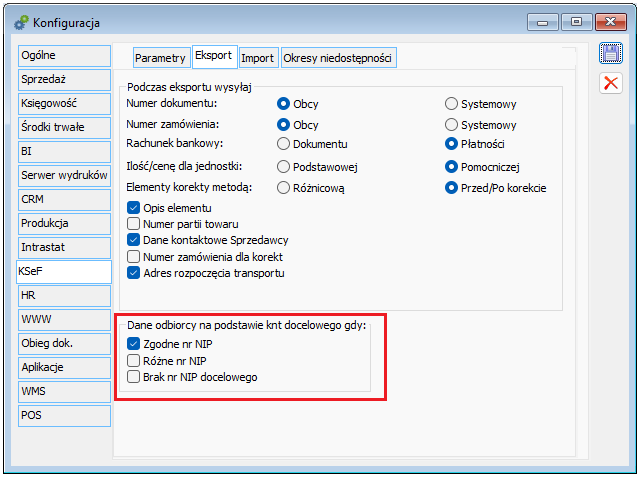
Task: Select Podstawowej unit radio button
Action: click(x=284, y=166)
